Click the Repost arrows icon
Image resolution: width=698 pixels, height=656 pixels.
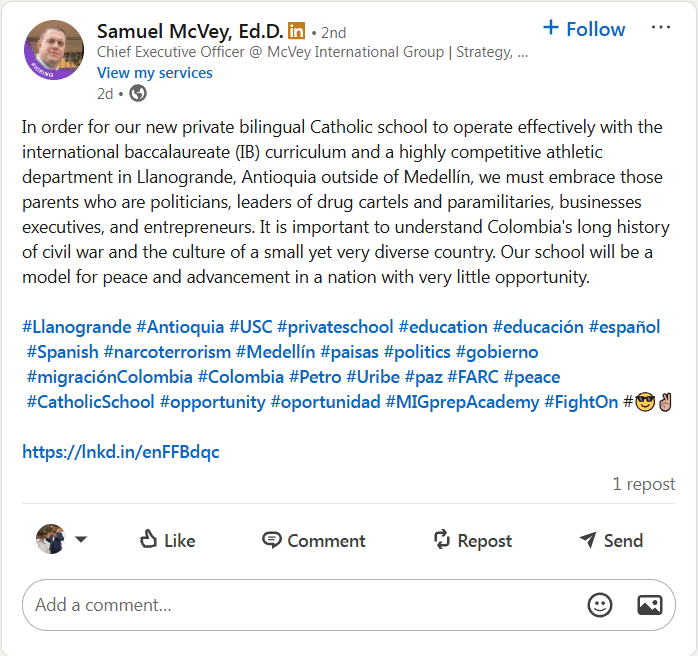pyautogui.click(x=442, y=540)
